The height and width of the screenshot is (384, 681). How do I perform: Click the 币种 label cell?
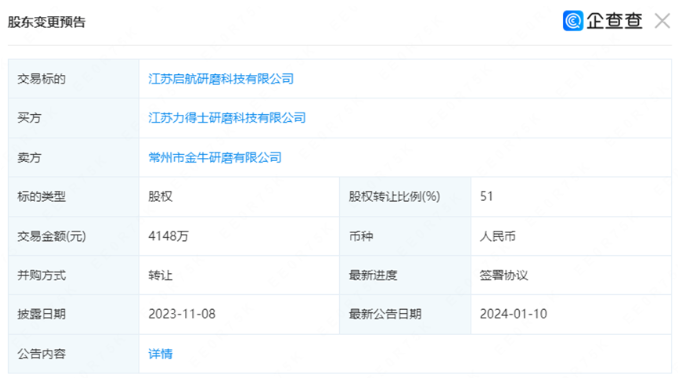click(x=405, y=236)
